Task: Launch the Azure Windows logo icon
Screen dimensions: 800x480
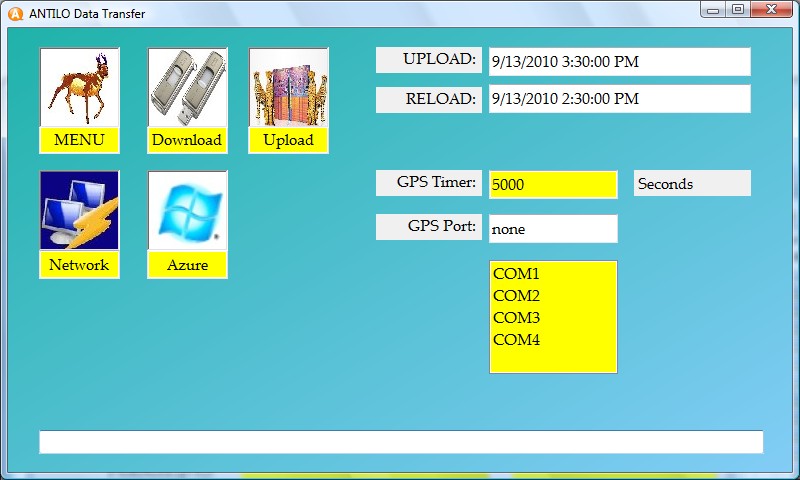Action: tap(187, 212)
